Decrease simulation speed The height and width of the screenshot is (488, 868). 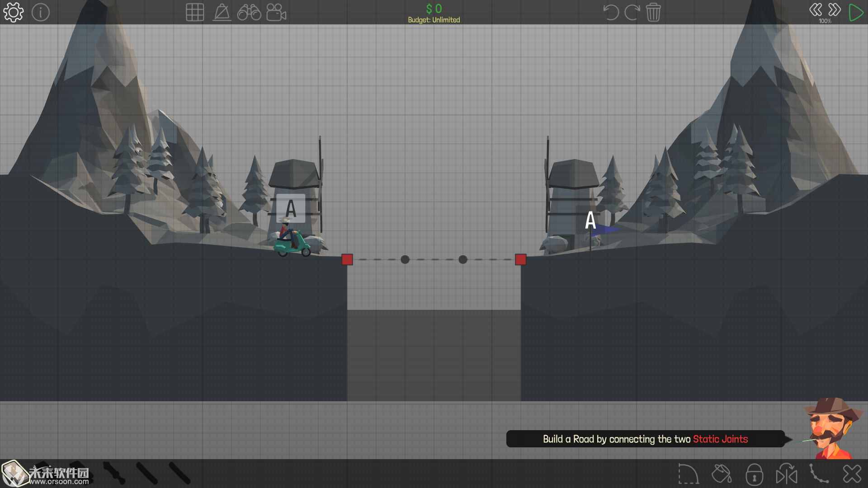(816, 10)
